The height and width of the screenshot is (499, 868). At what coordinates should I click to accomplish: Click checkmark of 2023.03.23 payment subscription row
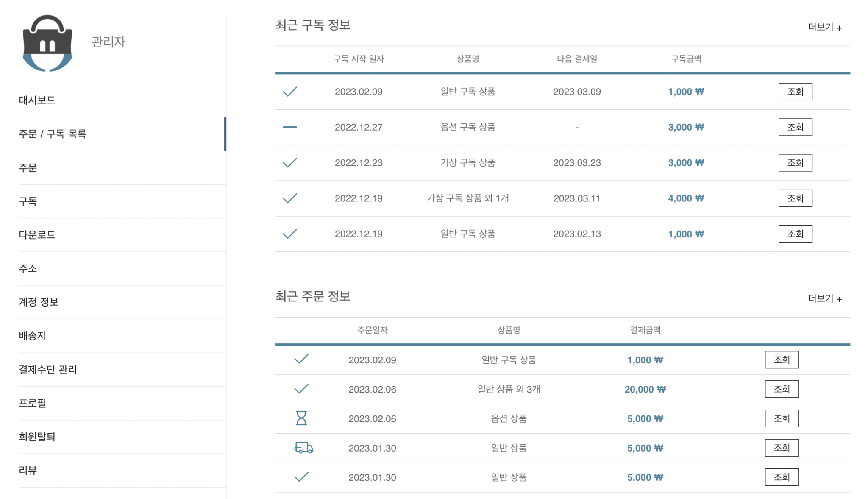coord(290,163)
